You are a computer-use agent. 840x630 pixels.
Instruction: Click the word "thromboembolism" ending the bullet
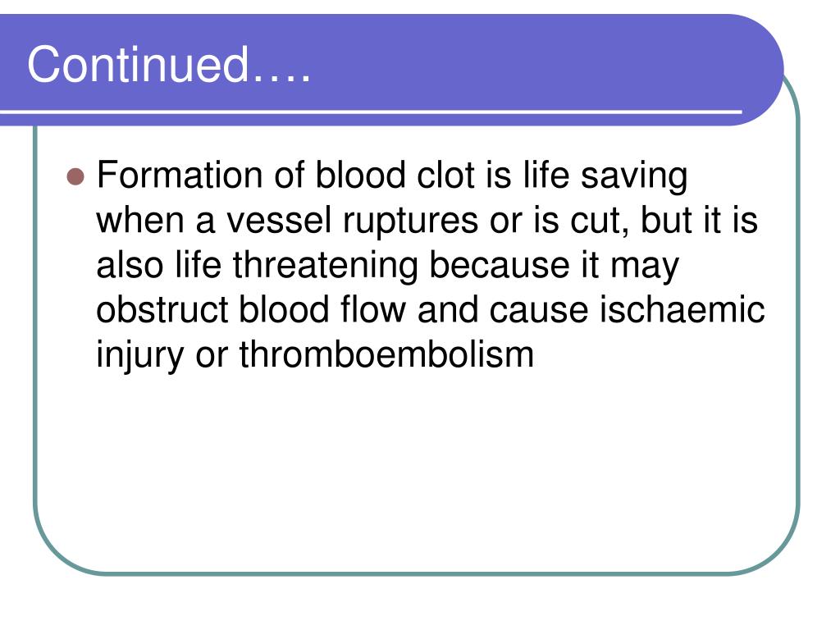386,354
